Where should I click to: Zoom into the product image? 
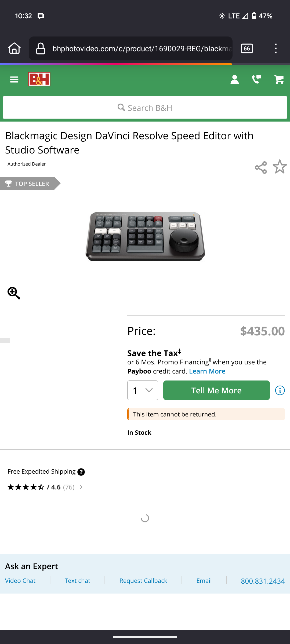[x=14, y=293]
